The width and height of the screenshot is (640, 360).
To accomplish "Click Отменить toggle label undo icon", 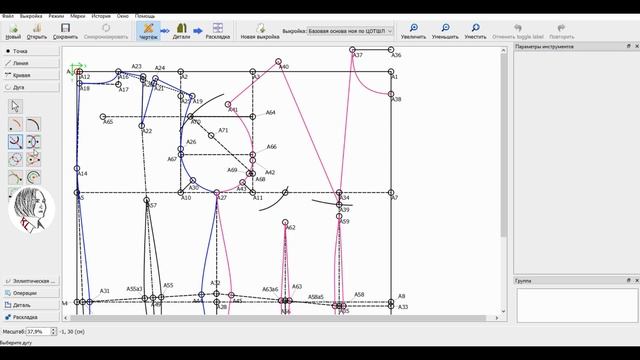I will (518, 31).
